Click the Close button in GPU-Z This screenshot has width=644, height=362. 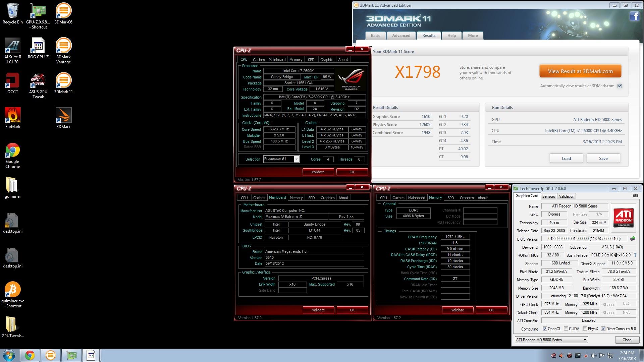pyautogui.click(x=627, y=340)
